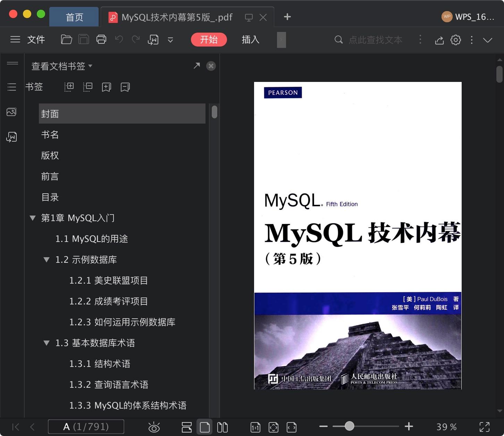Screen dimensions: 504x436
Task: Close the bookmark panel
Action: click(211, 66)
